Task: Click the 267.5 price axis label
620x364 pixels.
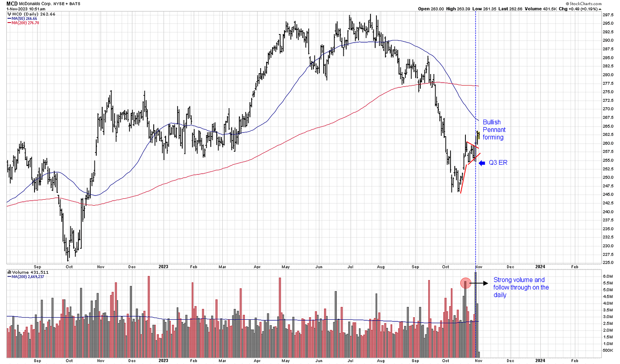Action: coord(608,118)
